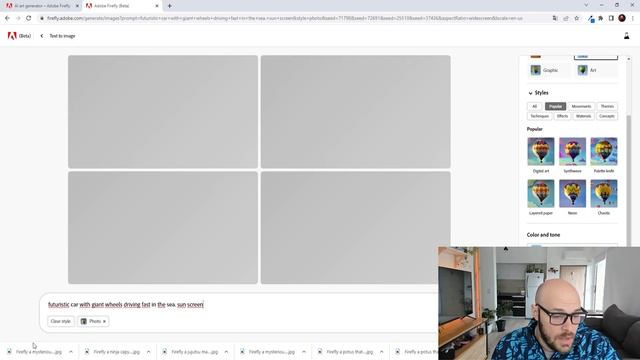Select the All styles filter
Viewport: 640px width, 360px height.
[x=534, y=106]
